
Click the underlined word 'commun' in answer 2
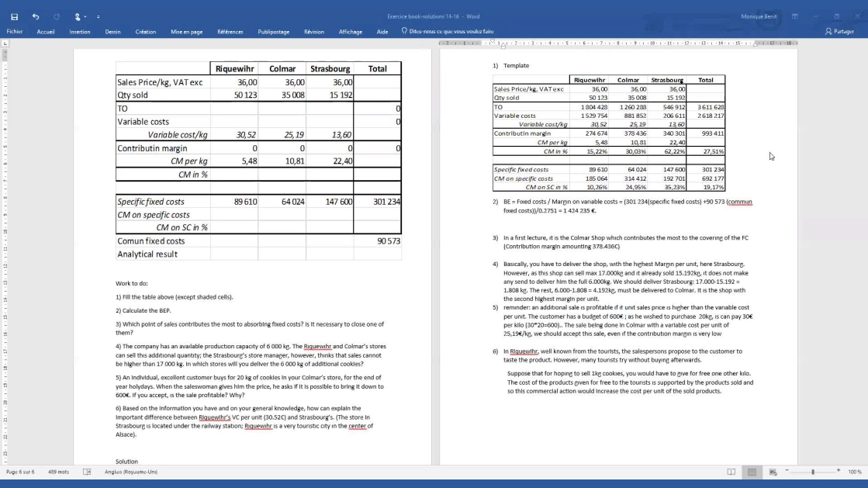click(x=740, y=202)
